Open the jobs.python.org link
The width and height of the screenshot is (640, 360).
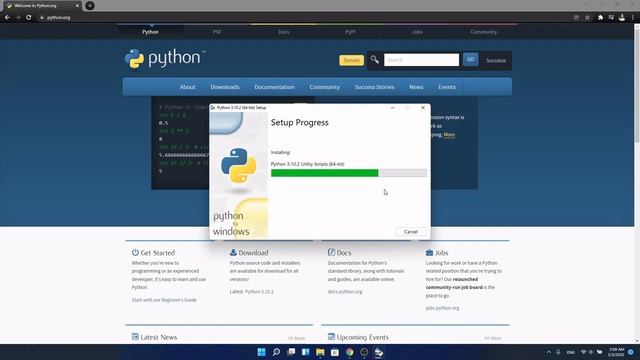[442, 308]
